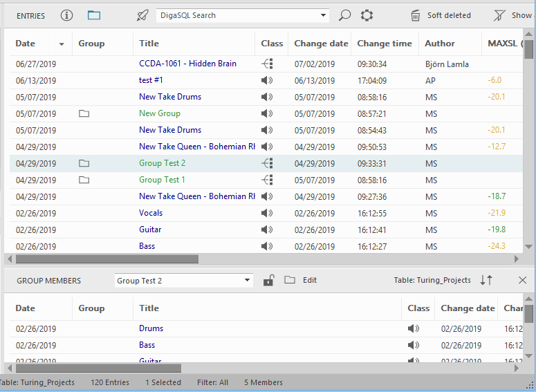The height and width of the screenshot is (392, 536).
Task: Click the rocket quick search icon
Action: coord(142,15)
